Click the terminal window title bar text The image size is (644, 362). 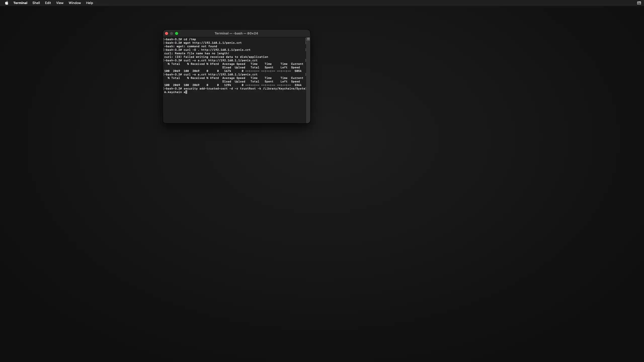(236, 33)
